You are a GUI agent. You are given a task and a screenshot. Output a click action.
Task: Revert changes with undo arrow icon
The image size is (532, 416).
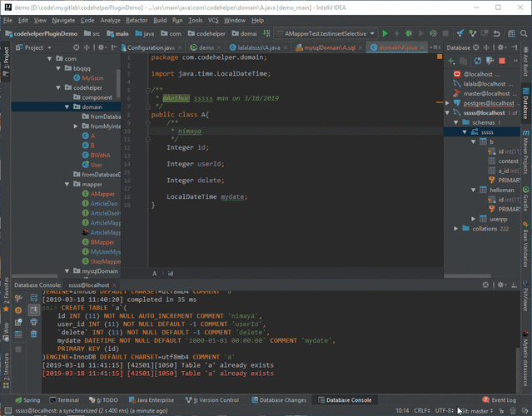(497, 33)
